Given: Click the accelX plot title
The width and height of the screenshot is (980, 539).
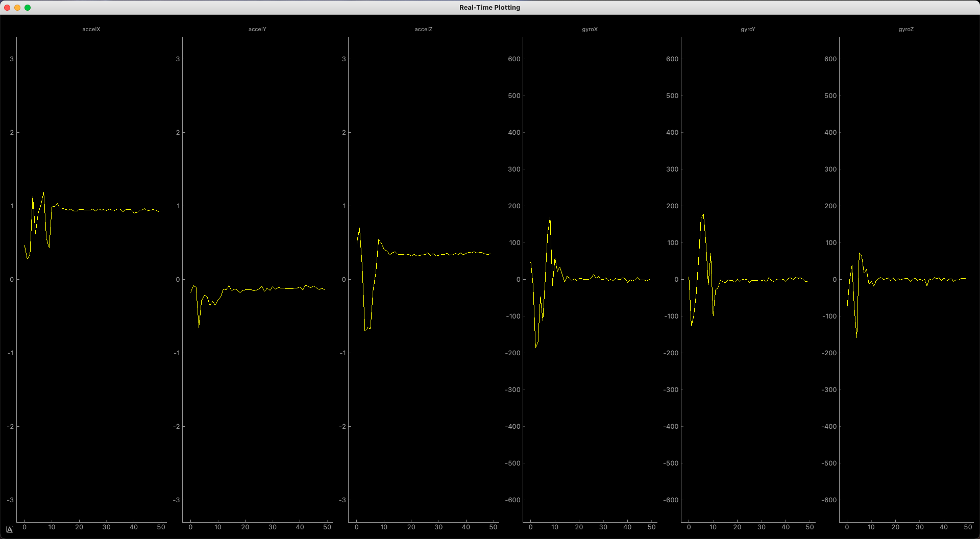Looking at the screenshot, I should [91, 30].
